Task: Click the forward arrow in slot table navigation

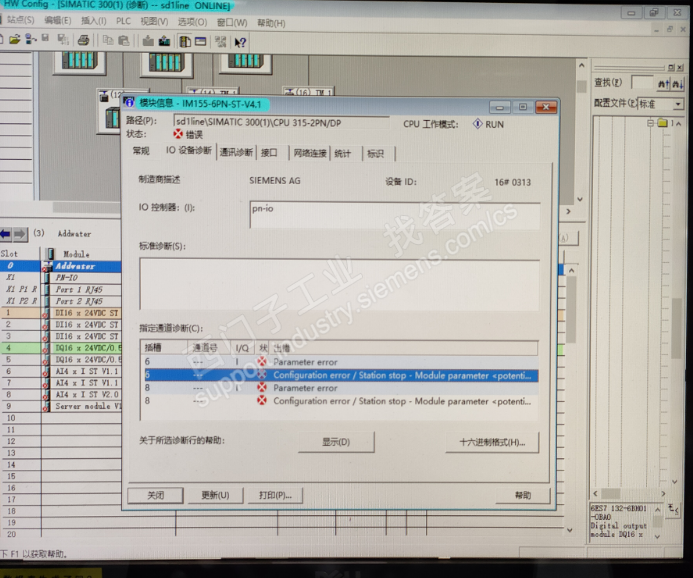Action: tap(20, 234)
